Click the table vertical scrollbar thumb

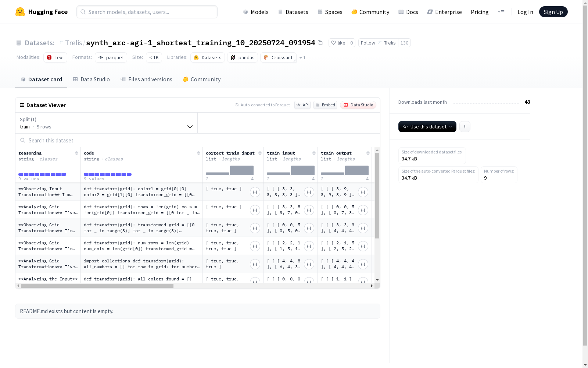[x=377, y=195]
